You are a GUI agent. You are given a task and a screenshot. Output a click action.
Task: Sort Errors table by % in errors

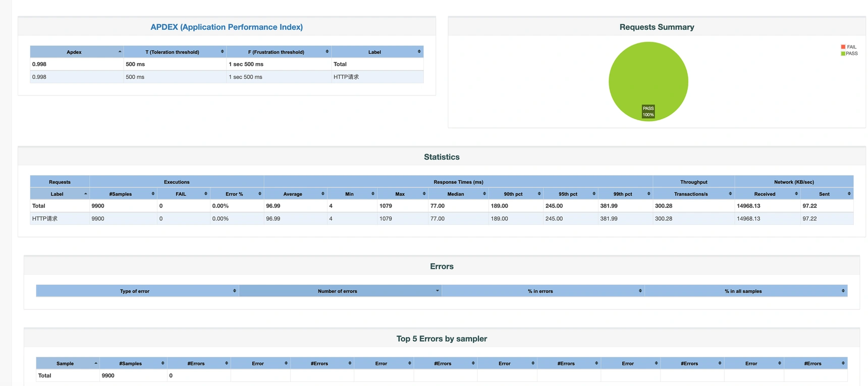[x=543, y=291]
